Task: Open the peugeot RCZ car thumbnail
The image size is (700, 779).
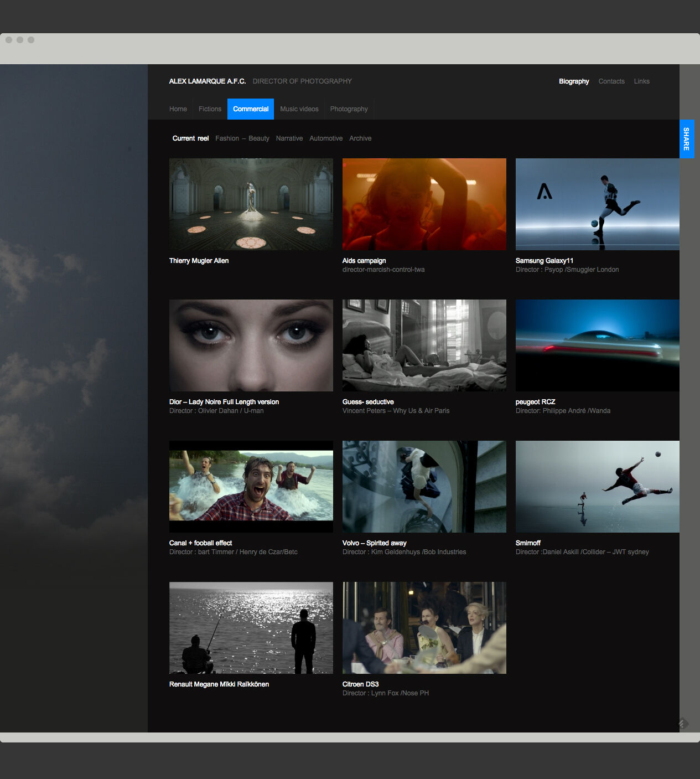Action: tap(597, 345)
